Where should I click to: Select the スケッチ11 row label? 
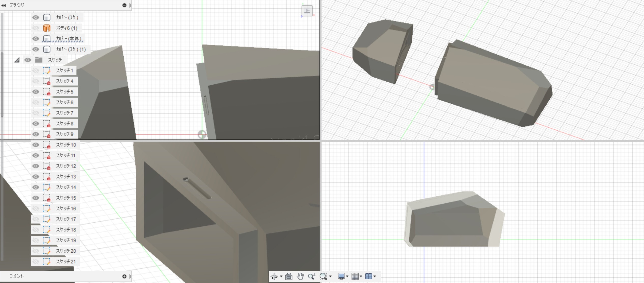(66, 155)
